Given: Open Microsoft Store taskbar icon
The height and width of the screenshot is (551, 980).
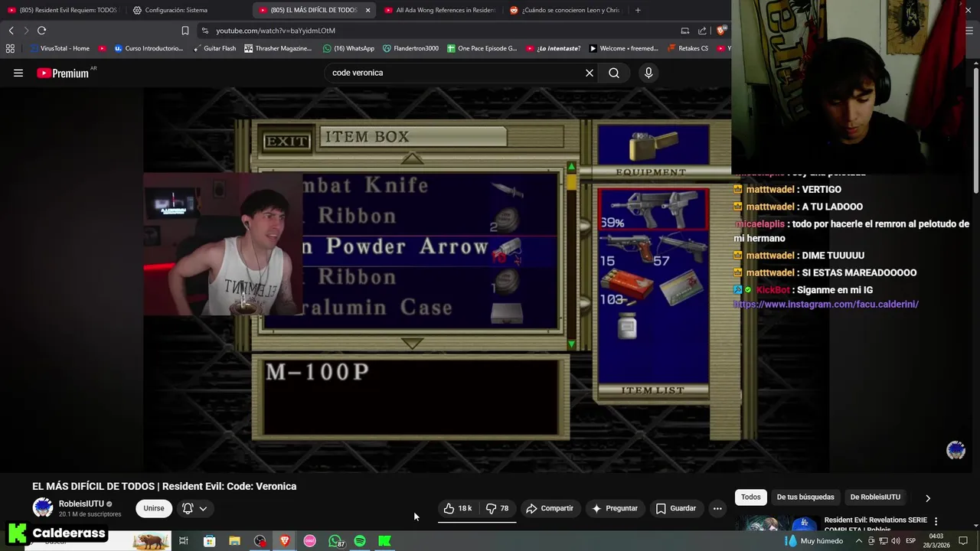Looking at the screenshot, I should click(209, 541).
